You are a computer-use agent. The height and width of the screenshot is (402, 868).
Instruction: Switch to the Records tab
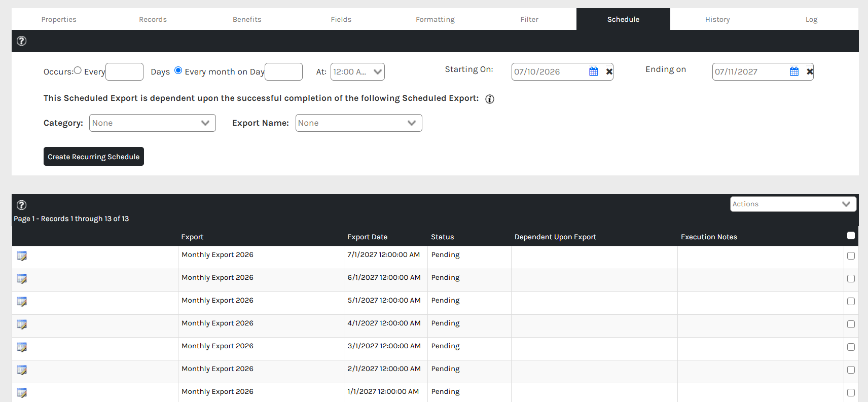coord(153,19)
